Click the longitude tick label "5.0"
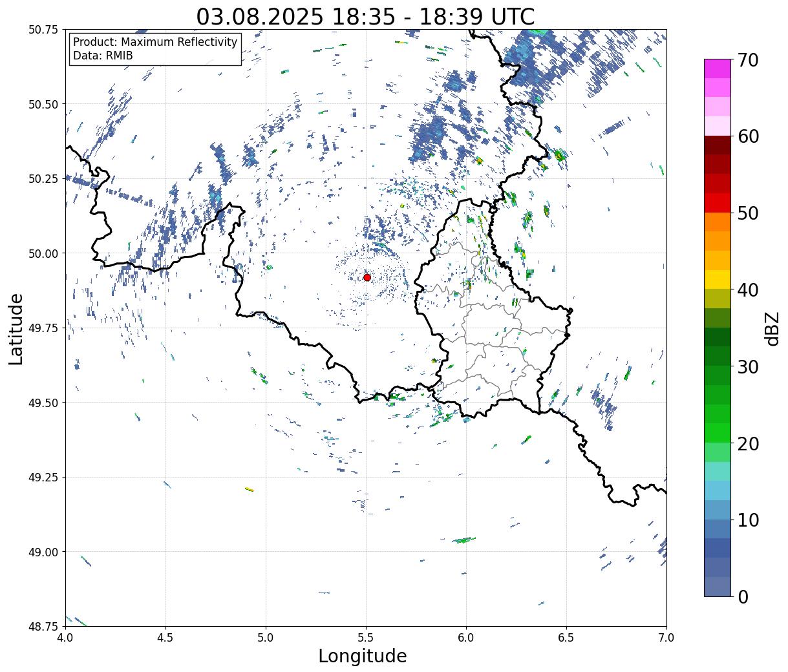The height and width of the screenshot is (672, 788). tap(266, 637)
